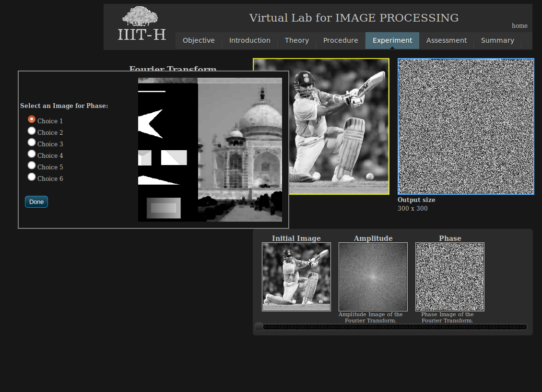
Task: Open the Summary tab
Action: tap(497, 40)
